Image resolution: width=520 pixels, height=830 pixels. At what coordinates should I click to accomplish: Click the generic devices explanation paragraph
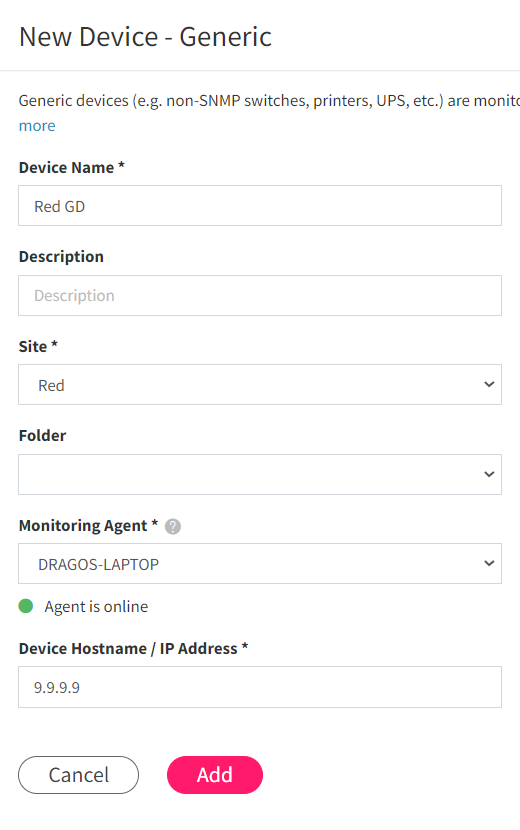pos(270,101)
